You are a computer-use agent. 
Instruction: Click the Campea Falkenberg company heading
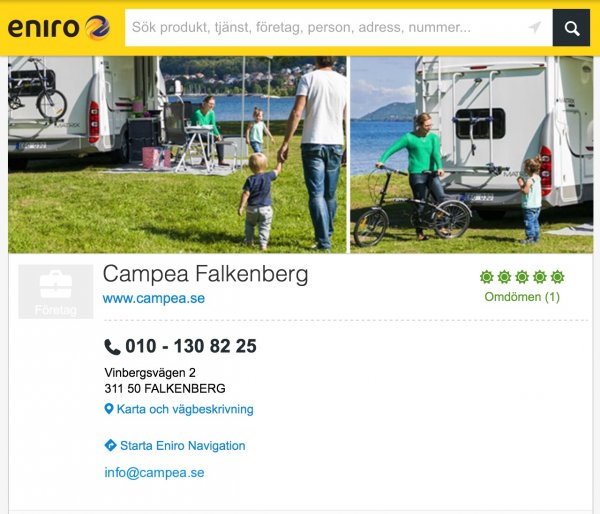click(205, 274)
